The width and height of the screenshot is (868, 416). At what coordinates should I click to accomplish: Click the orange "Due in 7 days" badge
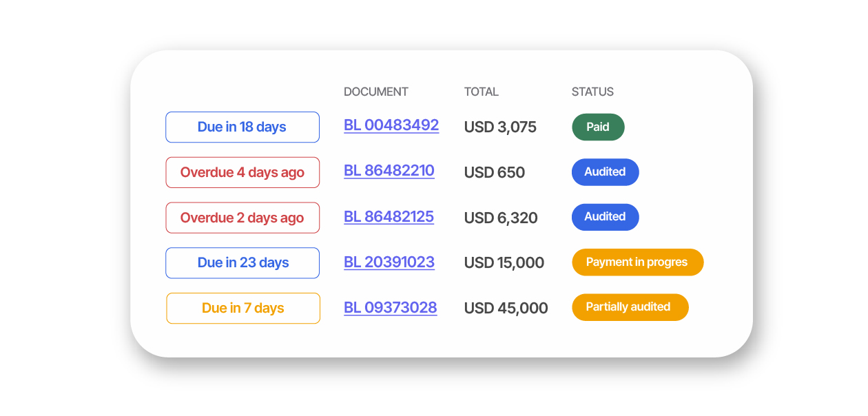pos(242,308)
